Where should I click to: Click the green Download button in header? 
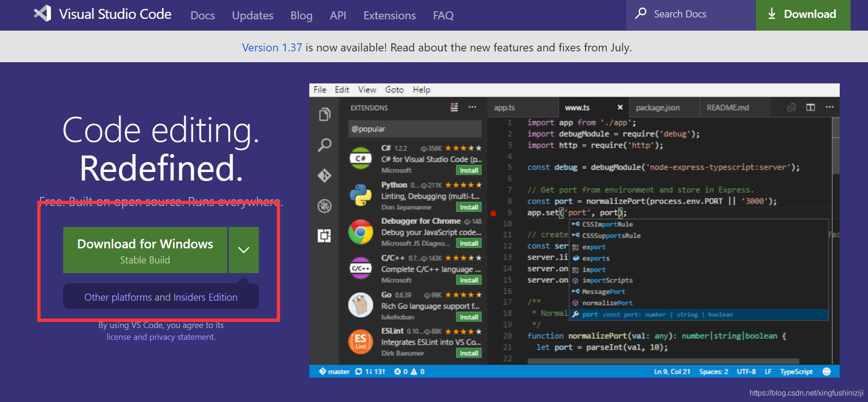803,15
